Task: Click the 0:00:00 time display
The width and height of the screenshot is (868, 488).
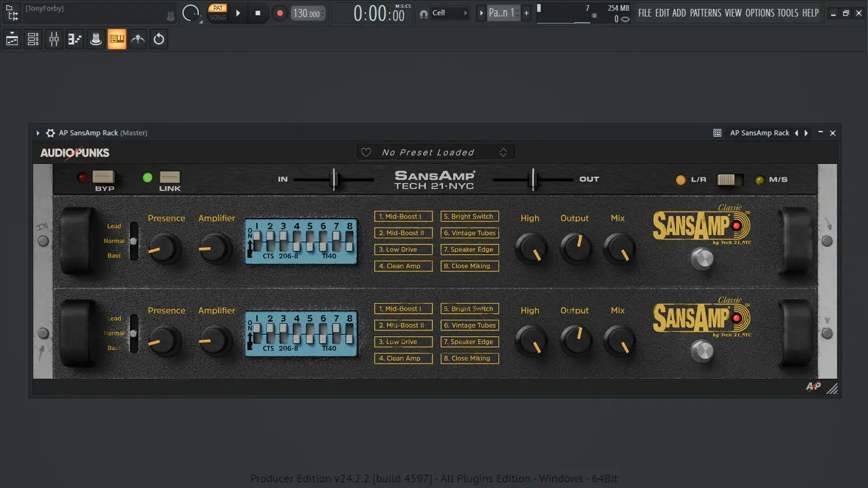Action: (380, 13)
